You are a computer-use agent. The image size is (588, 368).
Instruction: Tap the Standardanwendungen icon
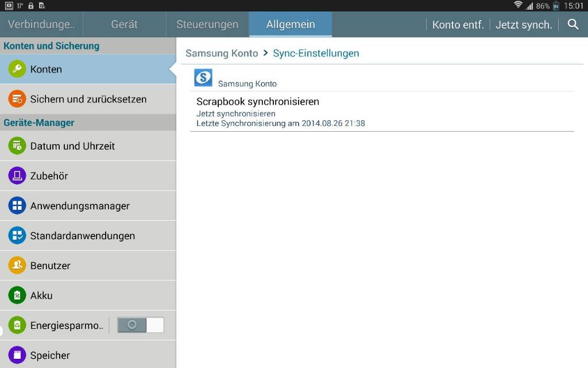17,235
